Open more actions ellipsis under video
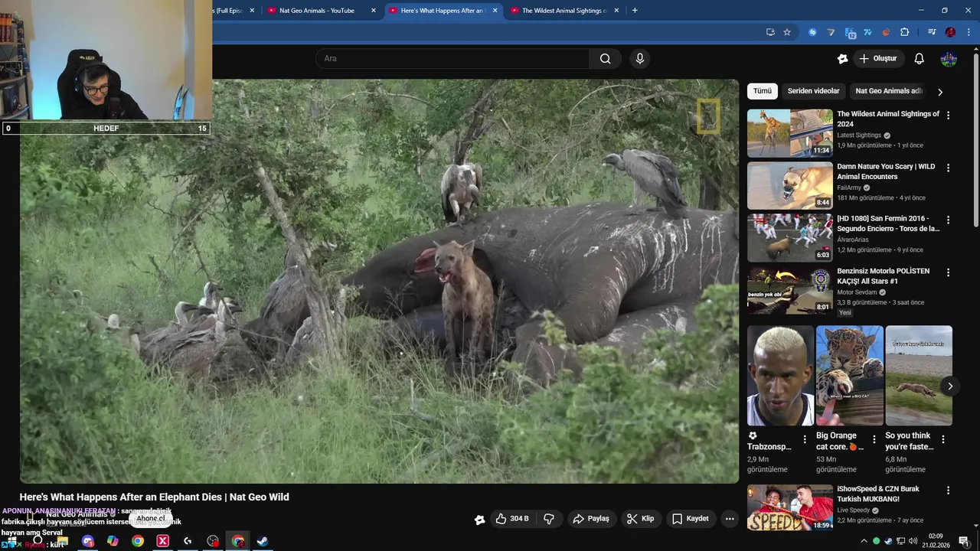This screenshot has height=551, width=980. coord(730,519)
